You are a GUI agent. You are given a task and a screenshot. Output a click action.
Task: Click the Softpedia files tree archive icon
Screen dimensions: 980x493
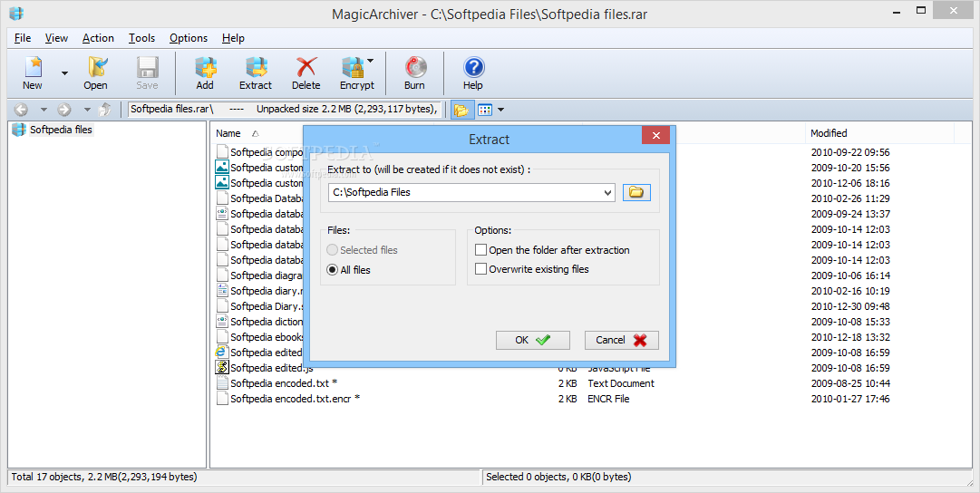tap(19, 130)
